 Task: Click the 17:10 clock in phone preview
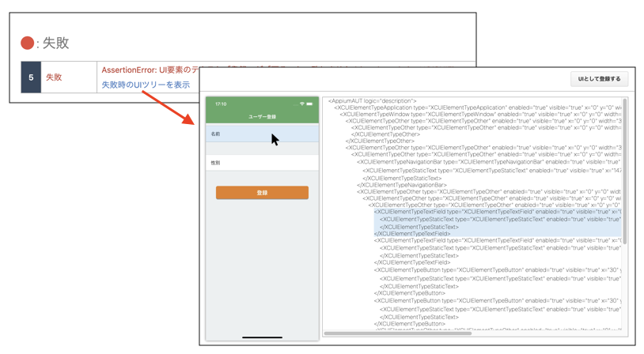coord(221,104)
